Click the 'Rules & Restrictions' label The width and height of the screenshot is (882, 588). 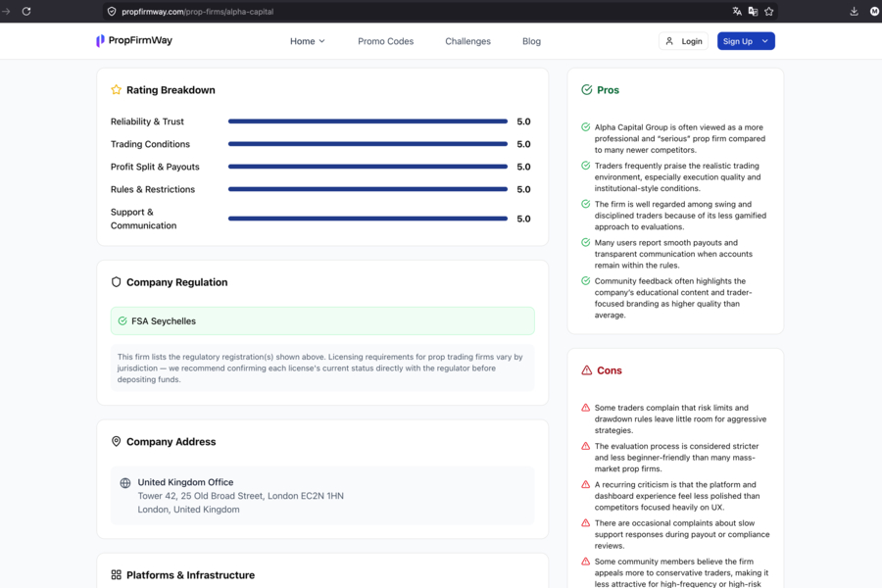tap(153, 189)
